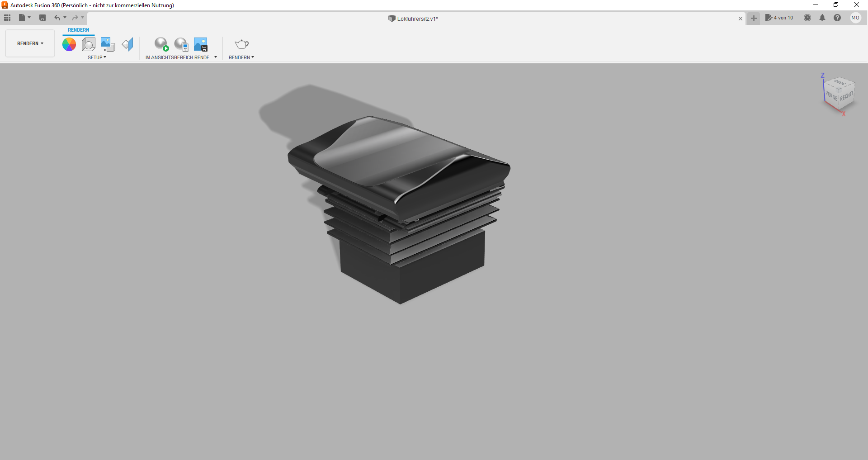The width and height of the screenshot is (868, 460).
Task: Select the Texture Map Controls icon
Action: 127,44
